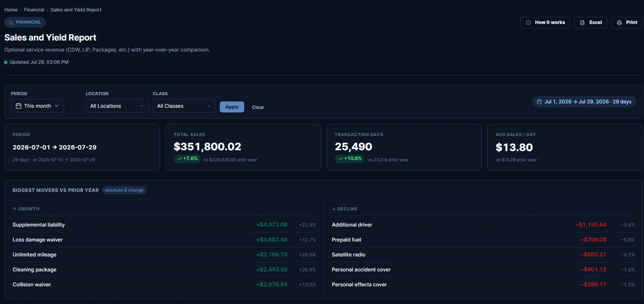Click the −$1,195.44 decline amount

coord(590,225)
